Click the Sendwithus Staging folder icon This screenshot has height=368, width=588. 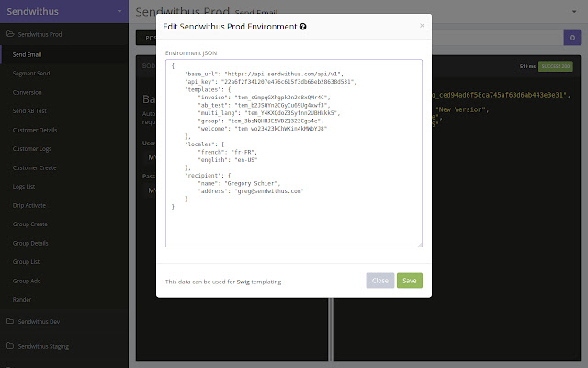[x=10, y=346]
